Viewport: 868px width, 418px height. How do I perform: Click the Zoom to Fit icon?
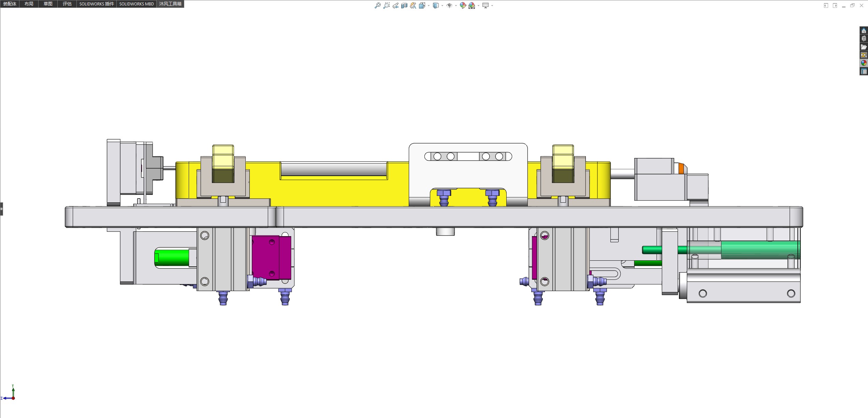coord(377,5)
